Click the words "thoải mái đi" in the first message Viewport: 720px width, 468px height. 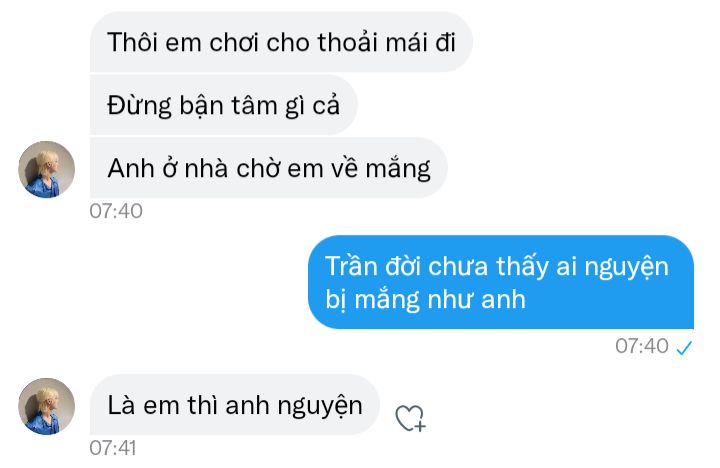click(x=386, y=42)
